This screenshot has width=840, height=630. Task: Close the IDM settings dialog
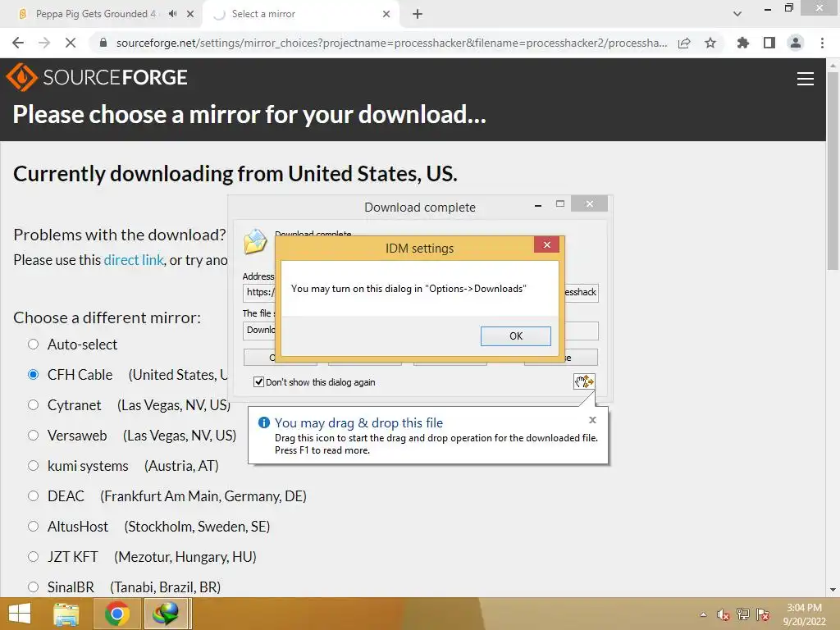click(x=546, y=244)
